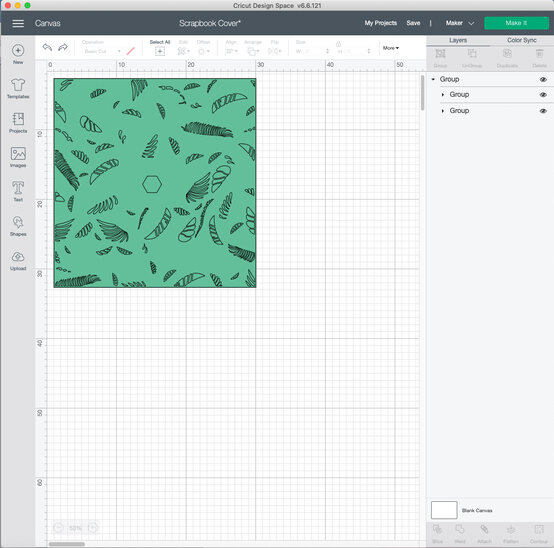Viewport: 554px width, 548px height.
Task: Open the Images library
Action: click(x=18, y=157)
